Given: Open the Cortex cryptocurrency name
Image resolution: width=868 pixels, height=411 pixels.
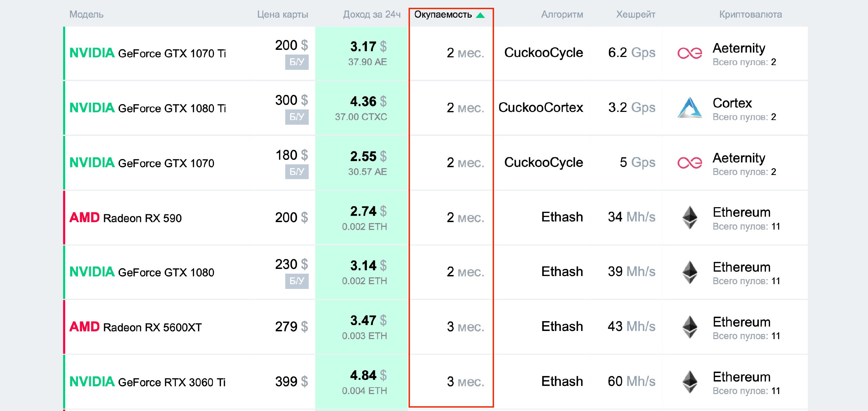Looking at the screenshot, I should click(732, 103).
